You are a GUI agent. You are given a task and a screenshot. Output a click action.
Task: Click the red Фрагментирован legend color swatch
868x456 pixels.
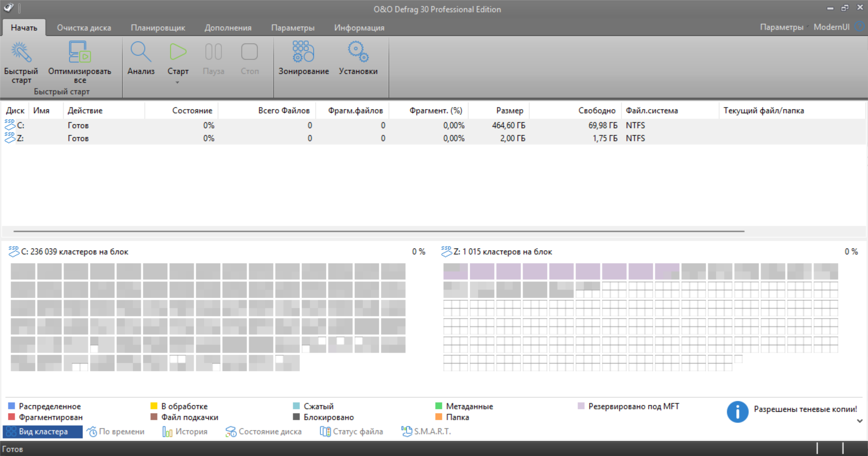(12, 417)
